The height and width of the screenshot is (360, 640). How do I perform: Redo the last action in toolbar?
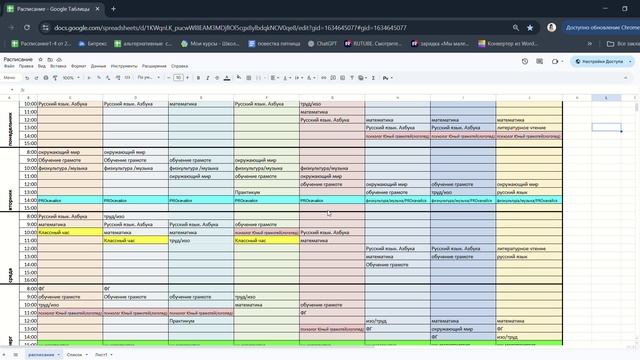pyautogui.click(x=36, y=78)
